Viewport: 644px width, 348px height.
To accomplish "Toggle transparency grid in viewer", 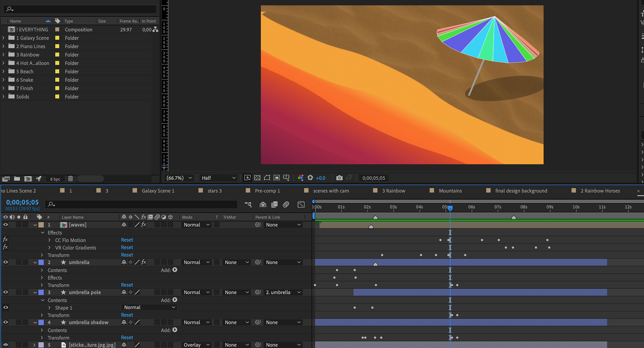I will point(257,178).
